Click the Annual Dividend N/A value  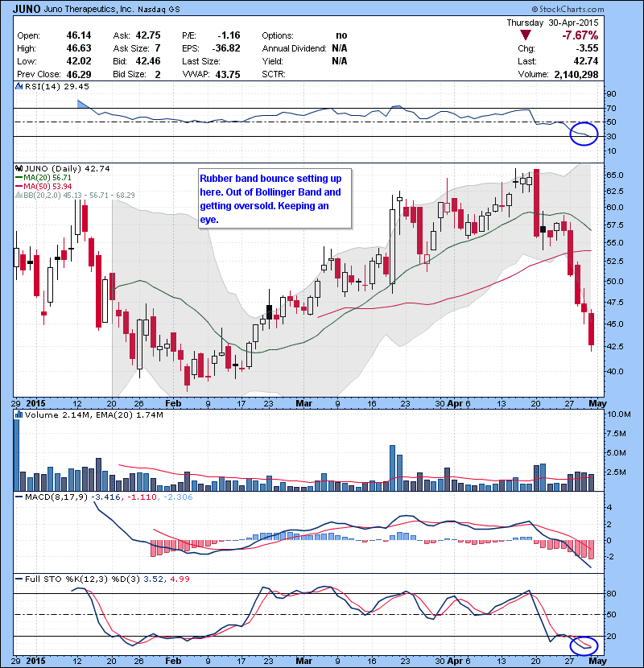(339, 48)
